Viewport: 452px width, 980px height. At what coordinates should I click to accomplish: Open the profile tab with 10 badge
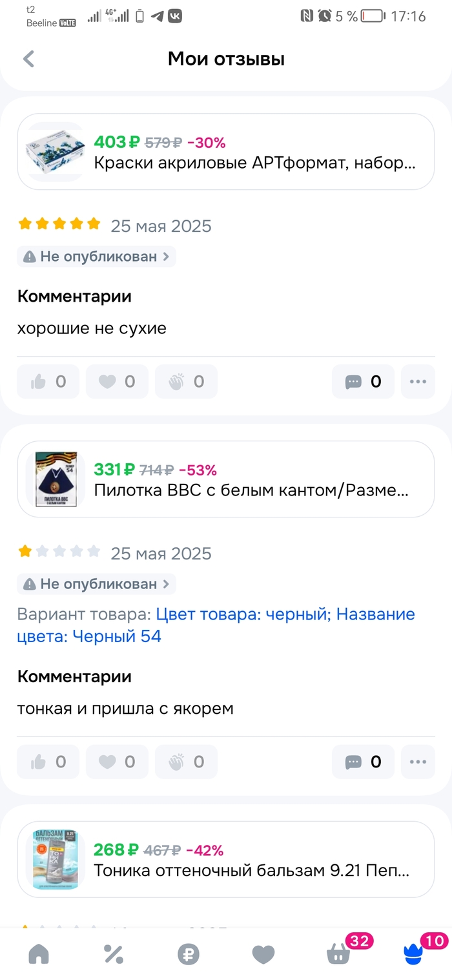tap(414, 954)
